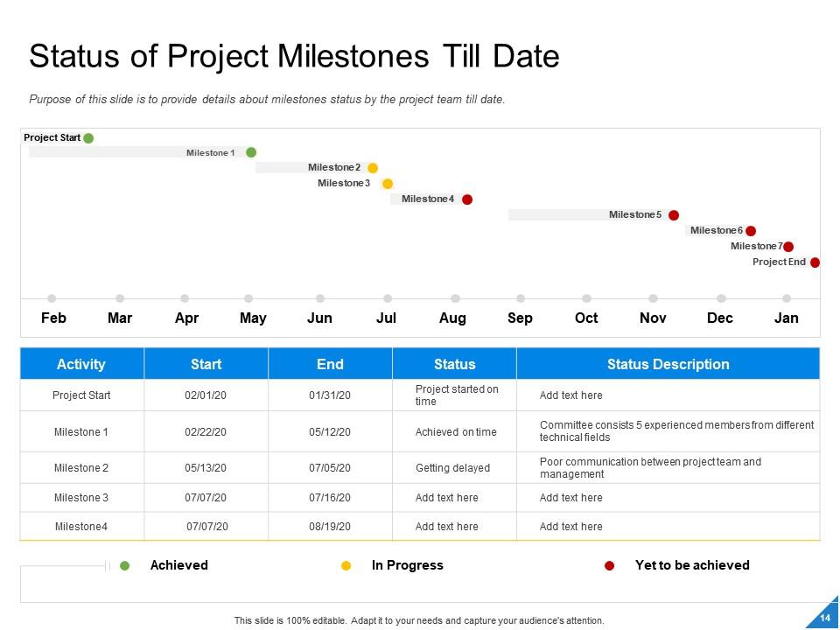Viewport: 840px width, 630px height.
Task: Click the slide number 14 badge
Action: (824, 618)
